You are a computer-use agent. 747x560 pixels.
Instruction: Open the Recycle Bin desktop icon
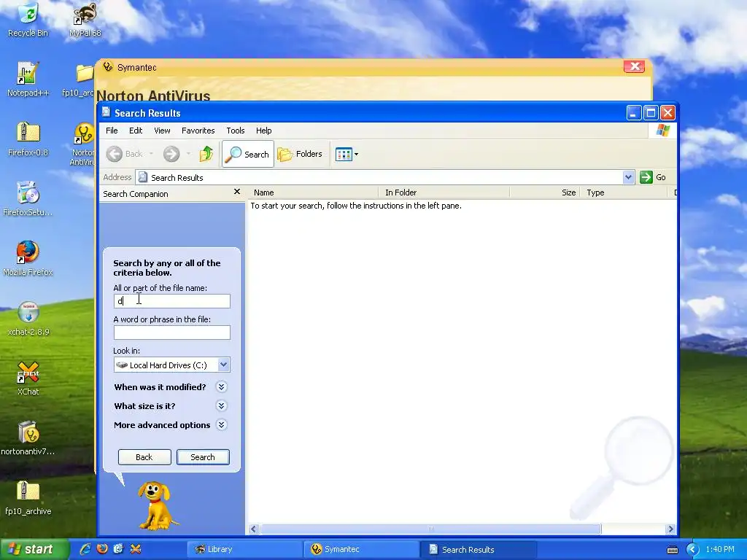28,20
